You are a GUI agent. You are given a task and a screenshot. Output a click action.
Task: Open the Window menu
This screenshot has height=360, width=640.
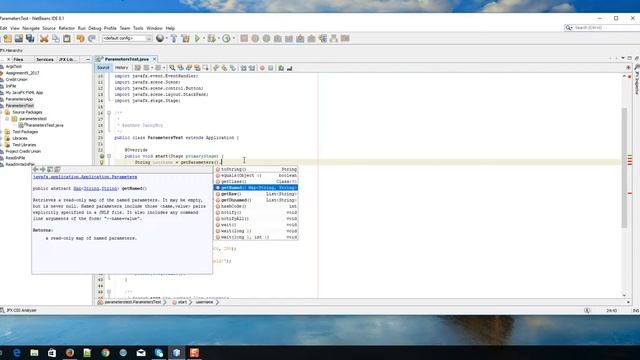[154, 28]
